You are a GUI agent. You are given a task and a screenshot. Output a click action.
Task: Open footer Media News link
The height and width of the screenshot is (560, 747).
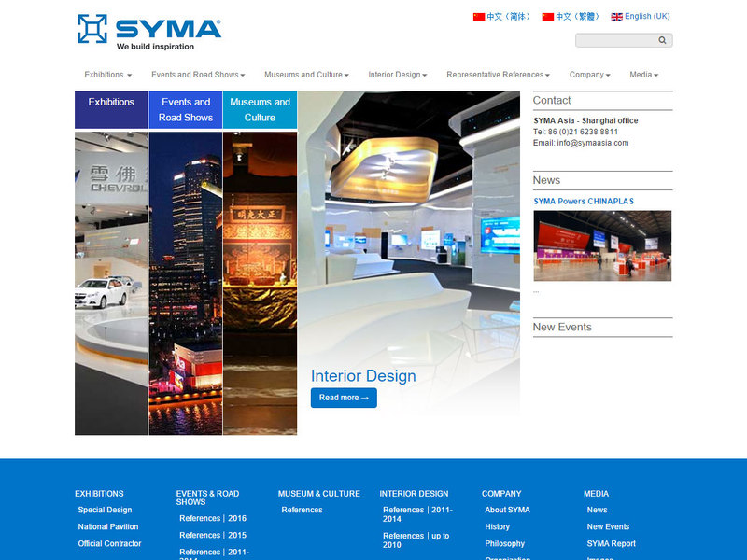597,510
